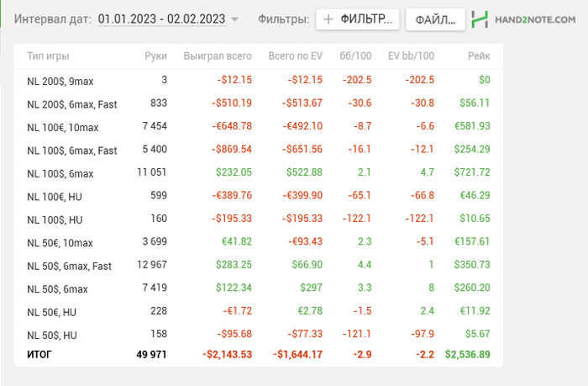588x386 pixels.
Task: Click EV bb/100 cell -66.8
Action: [423, 196]
